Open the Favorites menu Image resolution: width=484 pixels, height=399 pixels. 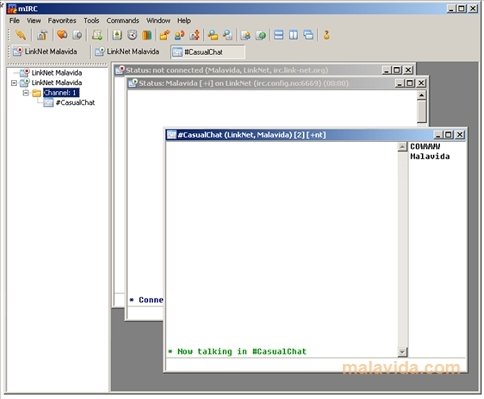[x=62, y=21]
